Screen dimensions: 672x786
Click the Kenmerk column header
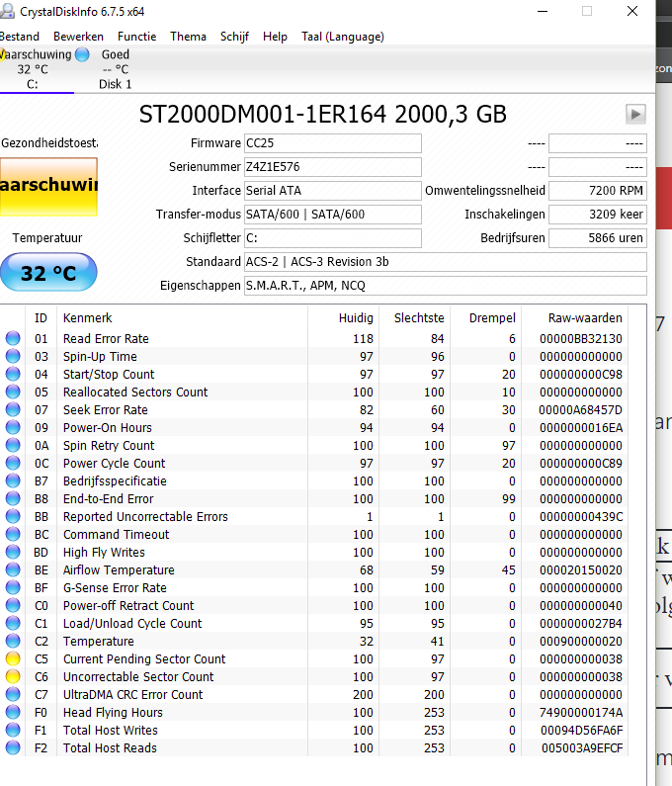point(183,317)
